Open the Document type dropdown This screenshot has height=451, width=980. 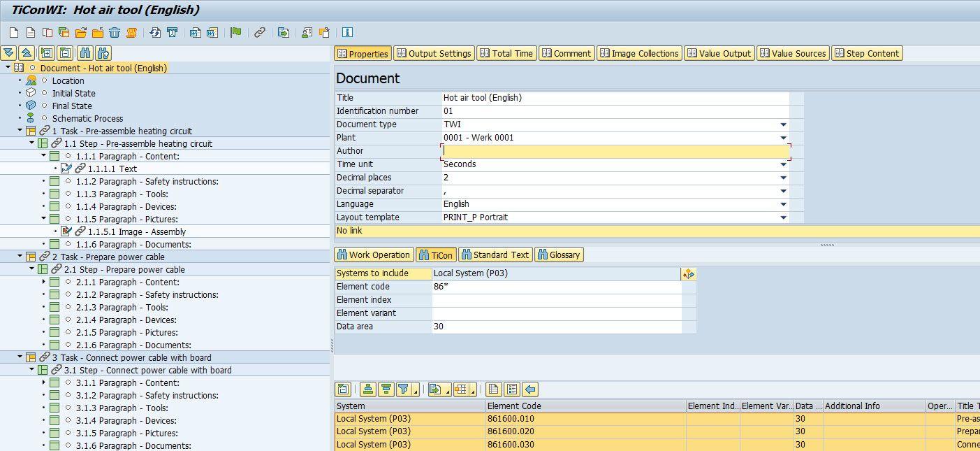(x=783, y=124)
